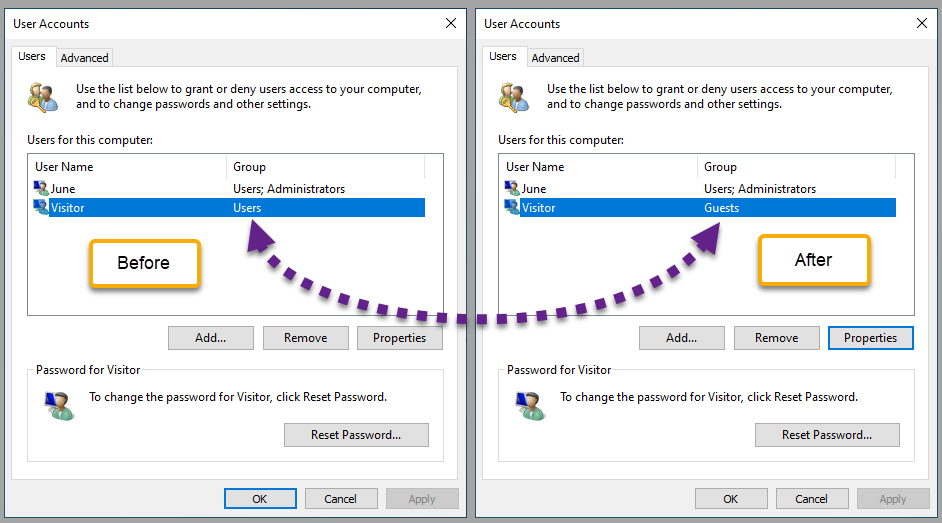Click "Users; Administrators" group cell in the left window
Screen dimensions: 942x523
point(289,189)
